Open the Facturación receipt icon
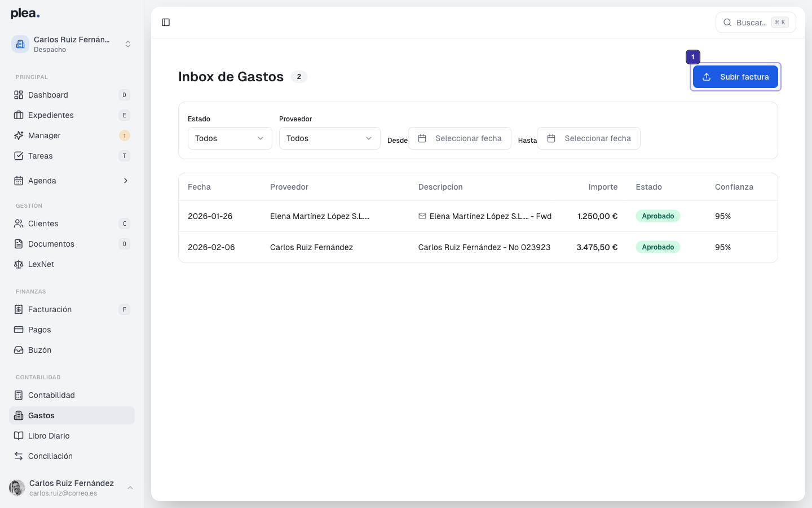 coord(19,309)
